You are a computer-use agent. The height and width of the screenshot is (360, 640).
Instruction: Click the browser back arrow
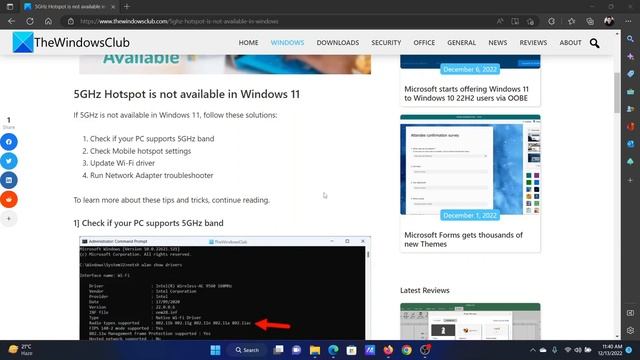[x=11, y=21]
